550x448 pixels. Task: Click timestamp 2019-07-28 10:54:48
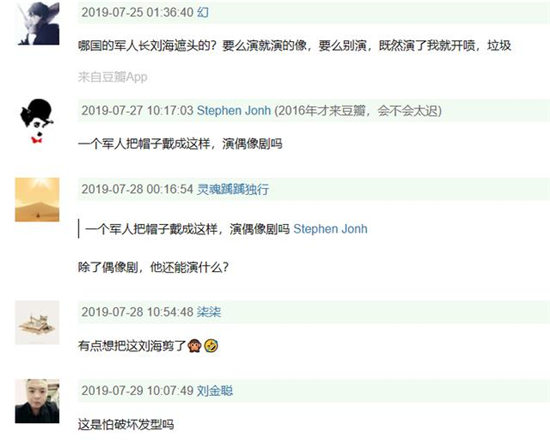coord(138,312)
